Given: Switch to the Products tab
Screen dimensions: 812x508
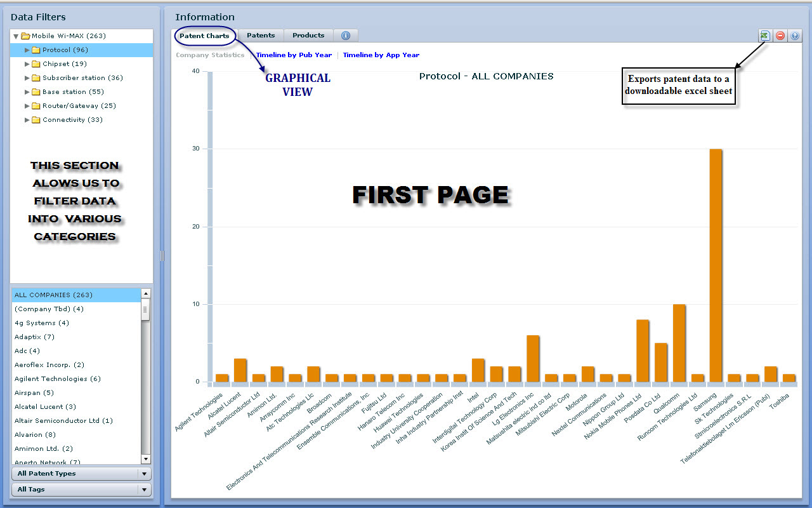Looking at the screenshot, I should [308, 36].
